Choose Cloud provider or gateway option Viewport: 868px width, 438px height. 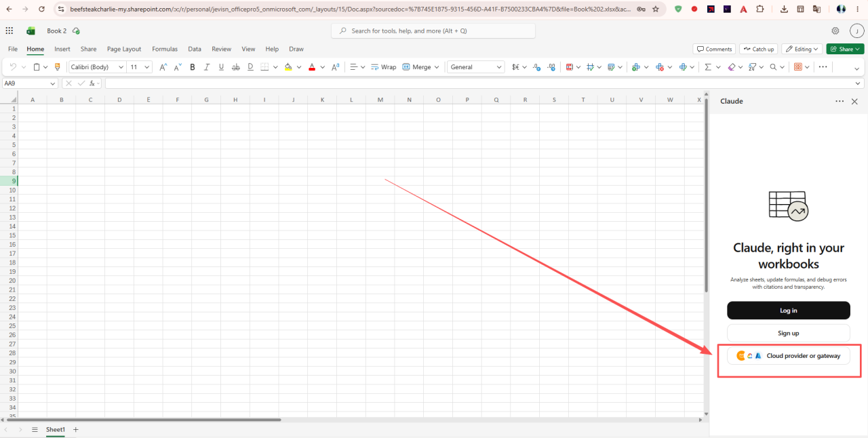pos(789,355)
